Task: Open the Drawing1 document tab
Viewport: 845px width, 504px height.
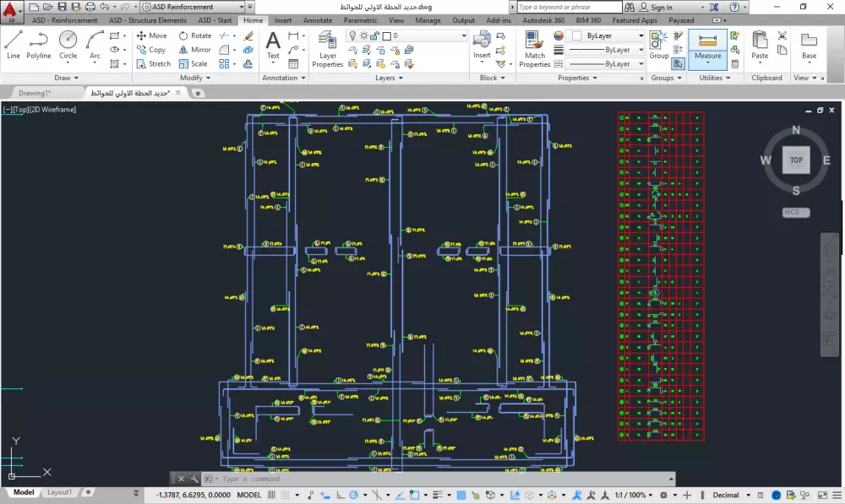Action: (35, 93)
